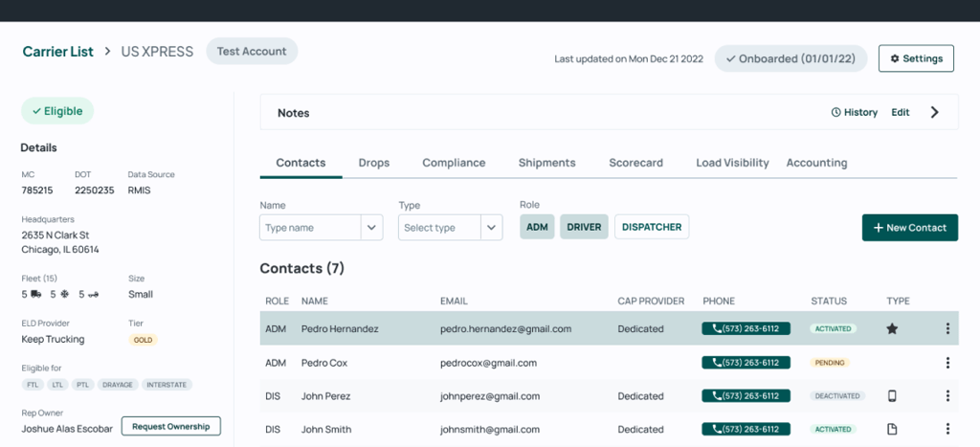Click rep owner name Joshue Alas Escobar
Screen dimensions: 980x447
pyautogui.click(x=67, y=429)
